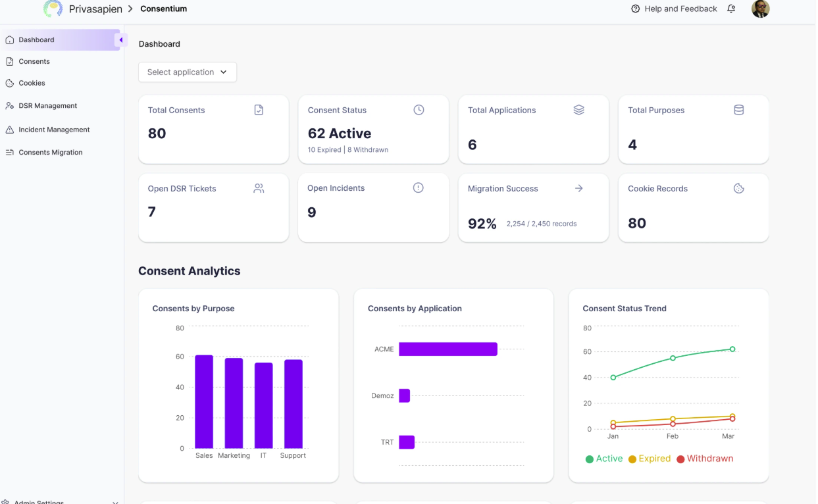Click the DSR Management people icon in the sidebar
Image resolution: width=818 pixels, height=504 pixels.
coord(9,105)
